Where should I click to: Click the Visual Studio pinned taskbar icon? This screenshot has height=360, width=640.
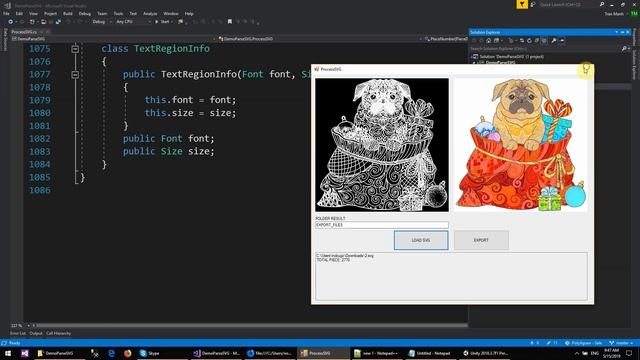pyautogui.click(x=25, y=353)
